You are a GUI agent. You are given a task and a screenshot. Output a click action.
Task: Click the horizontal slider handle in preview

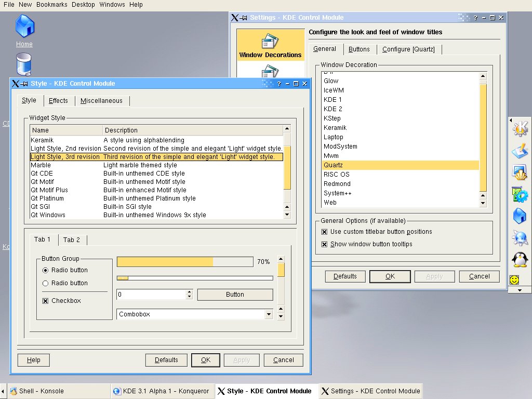tap(123, 278)
